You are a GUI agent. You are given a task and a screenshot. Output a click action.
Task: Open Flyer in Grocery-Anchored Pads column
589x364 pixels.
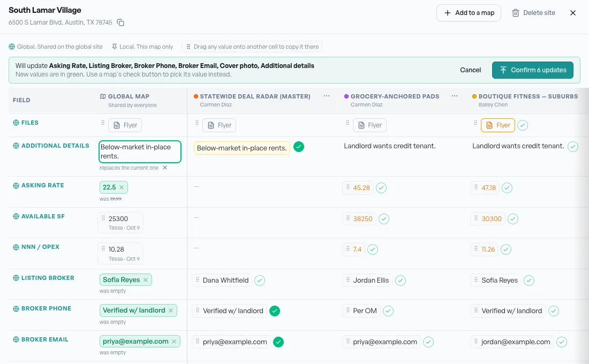(x=369, y=125)
